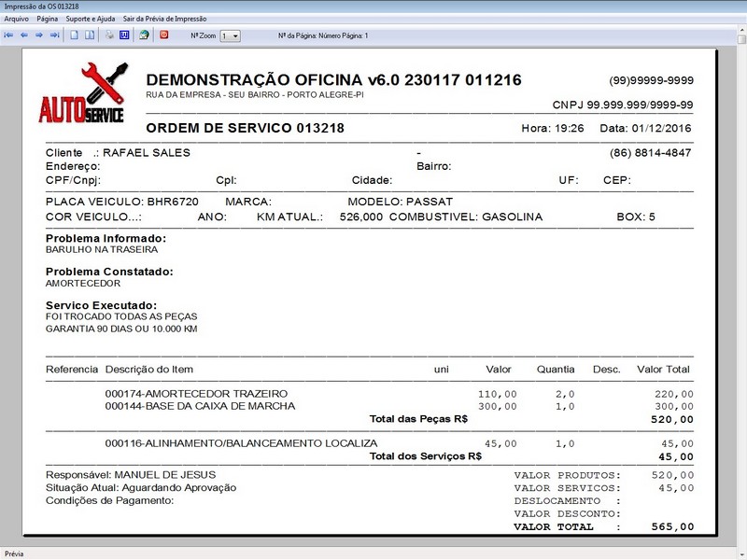This screenshot has height=560, width=747.
Task: Click the printer icon
Action: click(109, 35)
